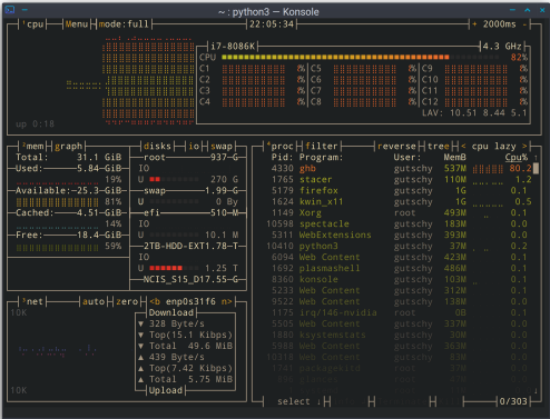Open the process filter field
The image size is (550, 419).
321,146
